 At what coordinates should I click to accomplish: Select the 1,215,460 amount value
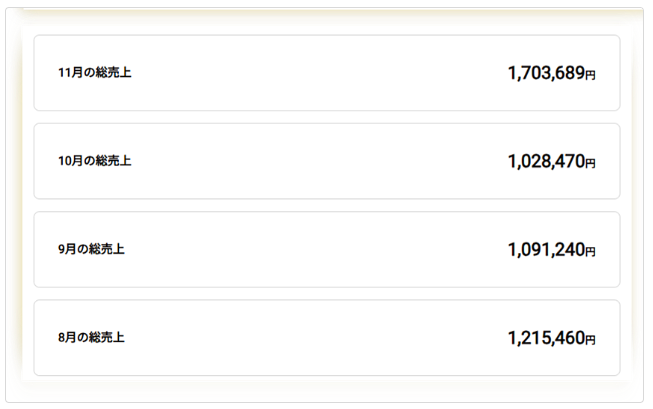coord(545,337)
